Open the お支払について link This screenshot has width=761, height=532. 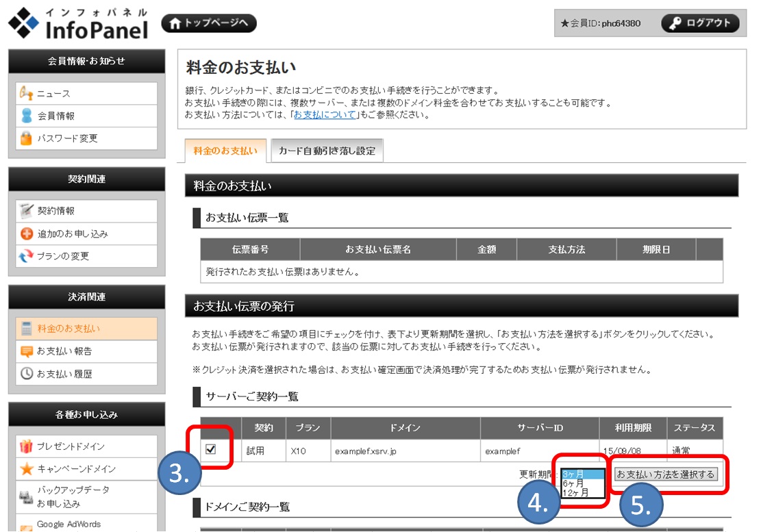coord(325,115)
